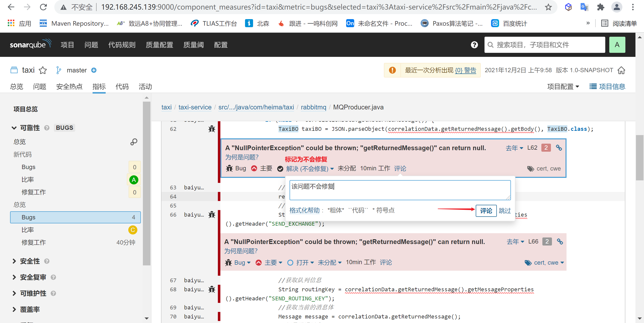Collapse the 可靠性 section

(14, 128)
